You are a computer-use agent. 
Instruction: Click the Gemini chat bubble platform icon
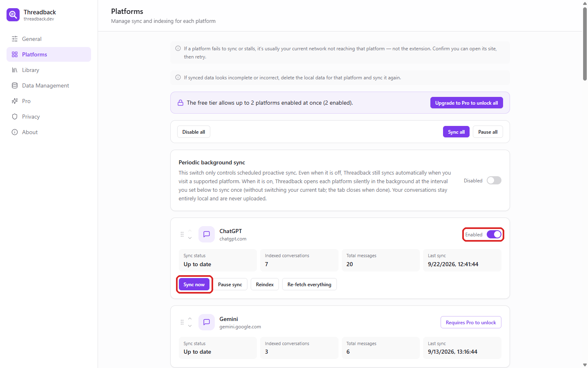click(207, 322)
